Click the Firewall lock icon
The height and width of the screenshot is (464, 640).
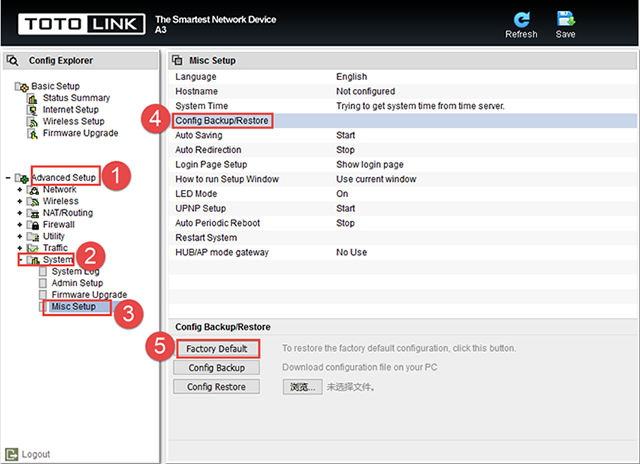[x=33, y=225]
